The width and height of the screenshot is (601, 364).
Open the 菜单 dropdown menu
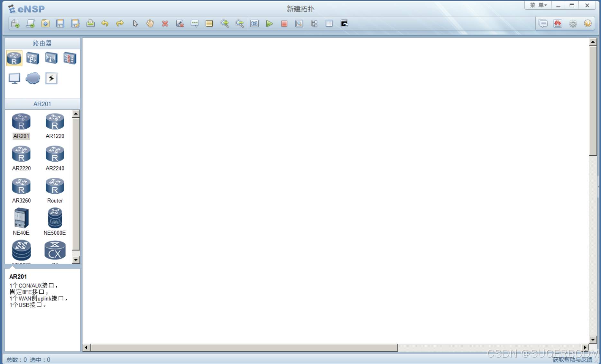[538, 5]
